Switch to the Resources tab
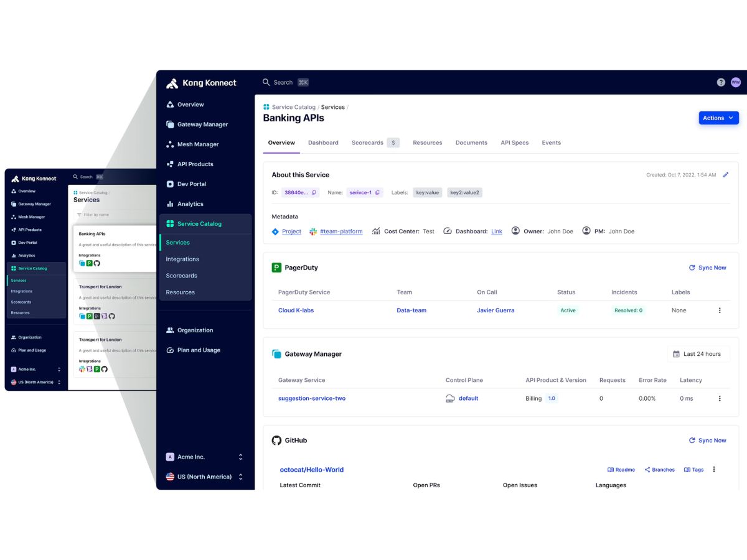747x560 pixels. (428, 142)
